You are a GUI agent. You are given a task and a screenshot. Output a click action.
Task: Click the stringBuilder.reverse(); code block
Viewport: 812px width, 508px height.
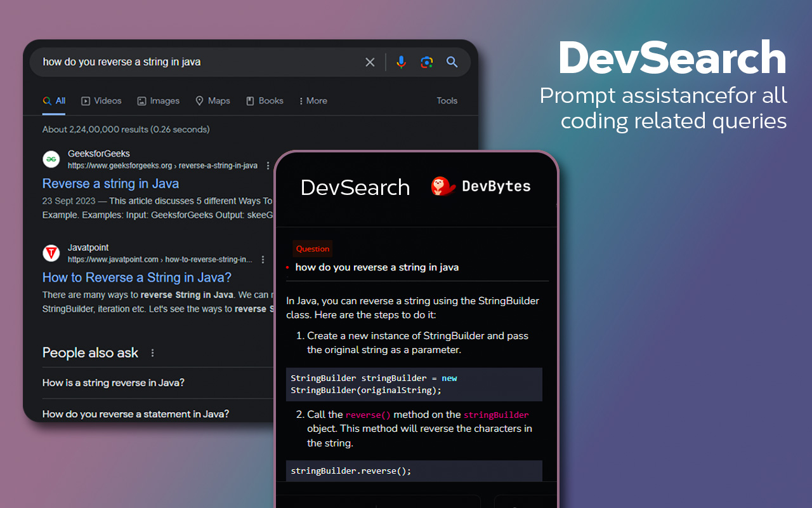pyautogui.click(x=414, y=471)
